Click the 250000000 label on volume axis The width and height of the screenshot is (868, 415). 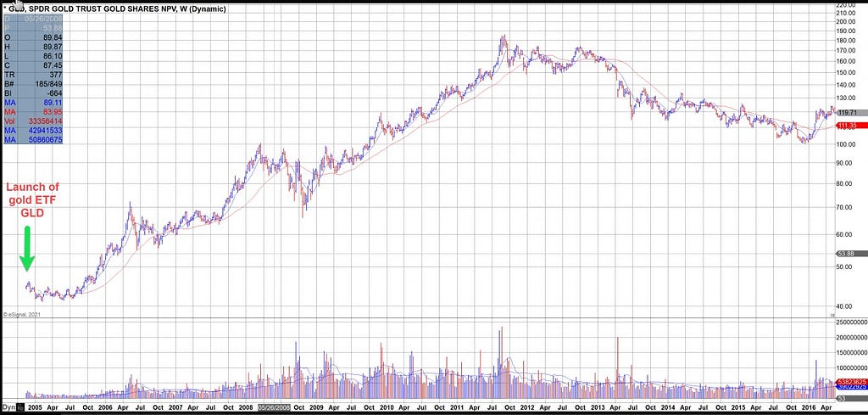pos(851,322)
